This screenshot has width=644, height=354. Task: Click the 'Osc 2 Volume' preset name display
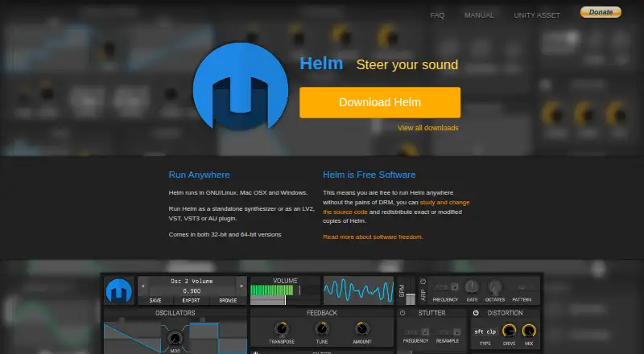(192, 282)
